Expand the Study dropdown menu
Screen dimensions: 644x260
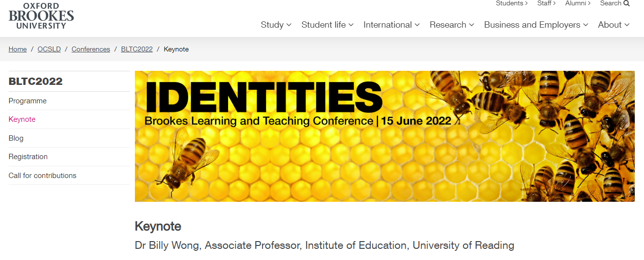276,25
